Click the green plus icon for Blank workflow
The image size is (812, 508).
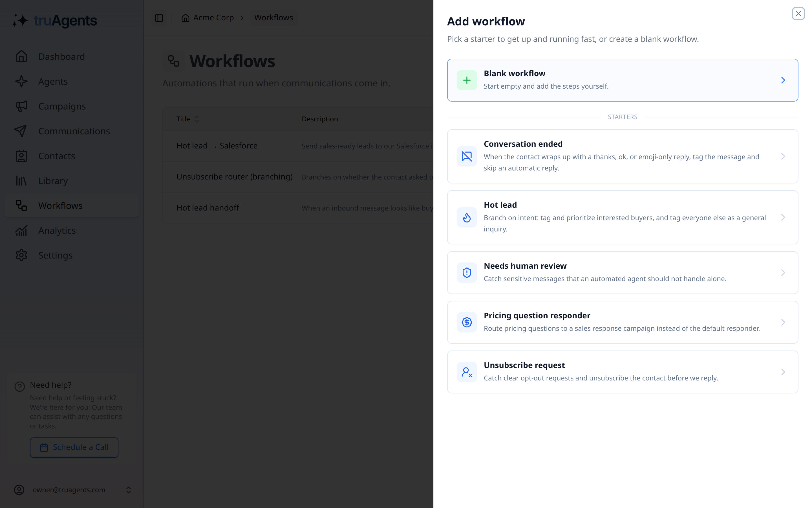tap(467, 80)
